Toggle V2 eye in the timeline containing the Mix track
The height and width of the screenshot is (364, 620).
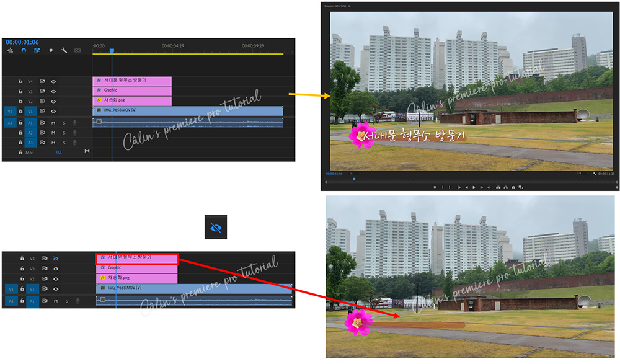[x=53, y=101]
